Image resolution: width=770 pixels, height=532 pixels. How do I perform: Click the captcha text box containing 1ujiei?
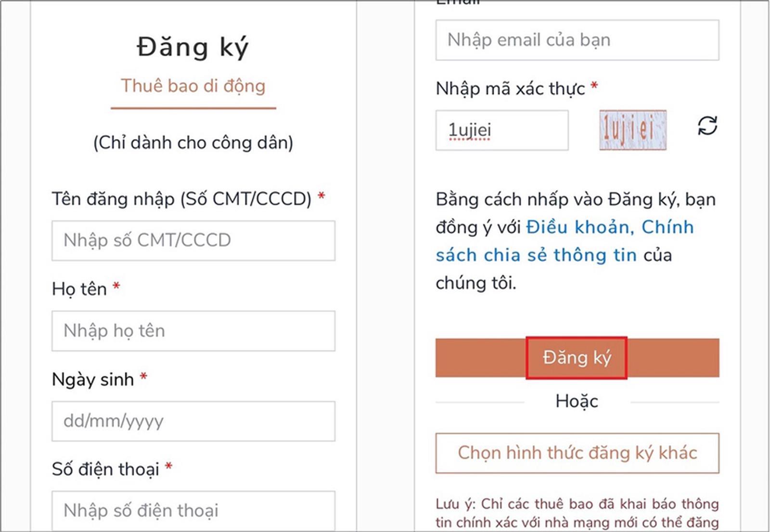tap(501, 130)
